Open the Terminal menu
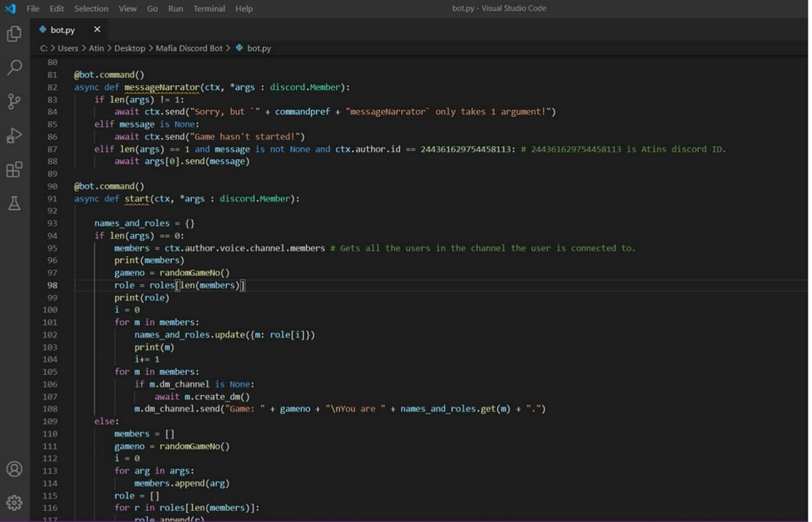812x522 pixels. [209, 8]
